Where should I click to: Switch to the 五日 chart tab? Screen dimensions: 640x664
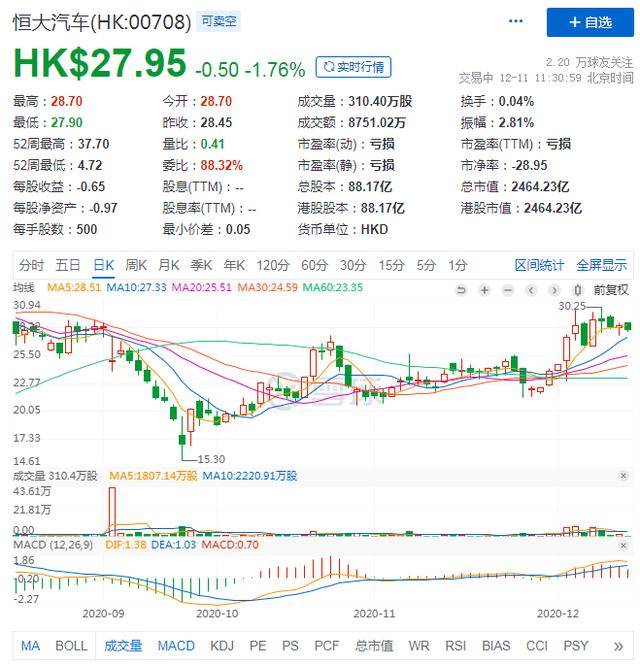[68, 265]
